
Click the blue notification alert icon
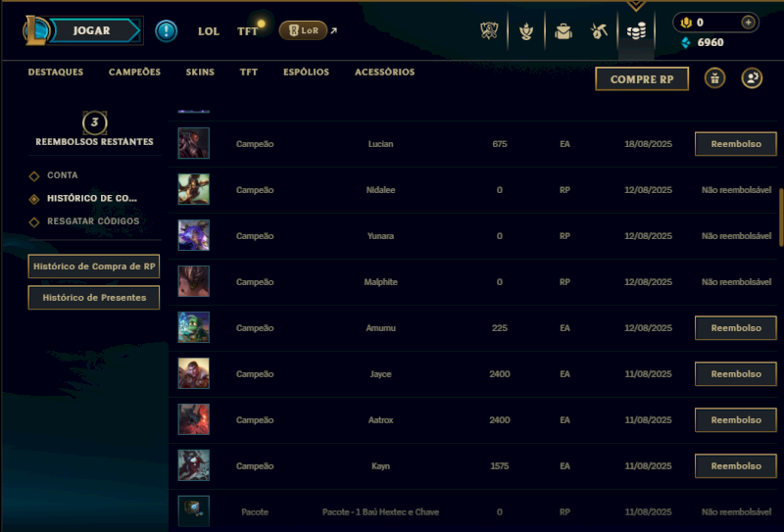pos(166,31)
